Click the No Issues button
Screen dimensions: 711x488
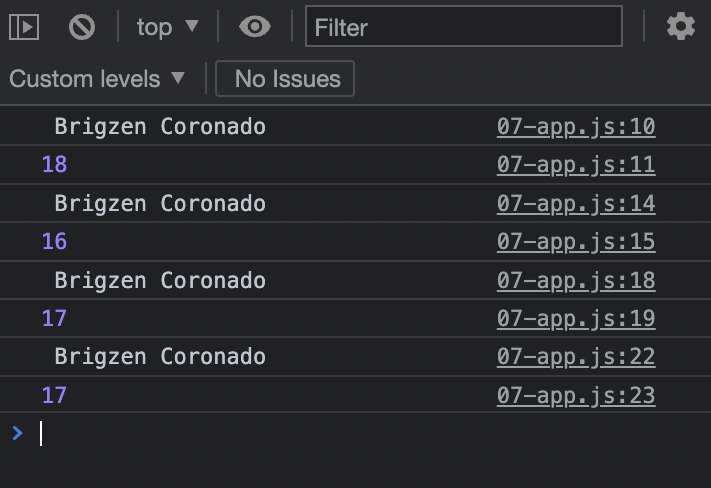click(285, 78)
